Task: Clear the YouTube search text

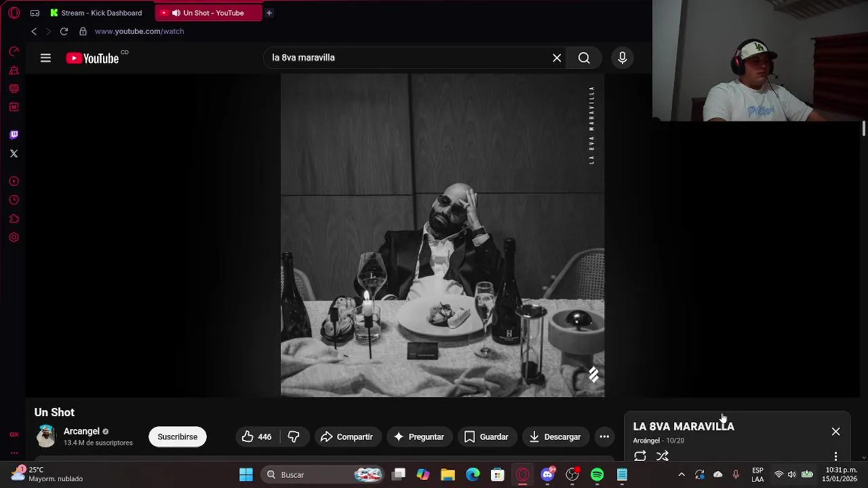Action: pyautogui.click(x=557, y=58)
